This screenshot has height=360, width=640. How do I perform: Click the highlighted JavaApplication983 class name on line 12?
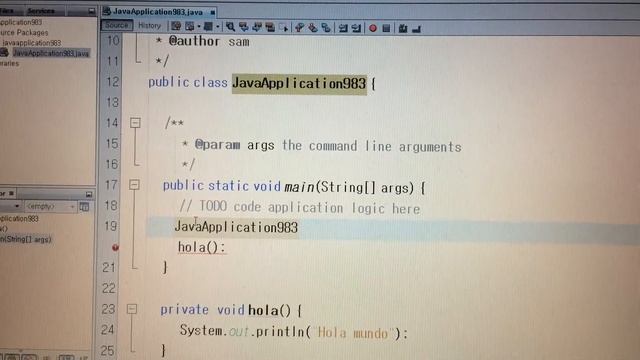coord(299,84)
